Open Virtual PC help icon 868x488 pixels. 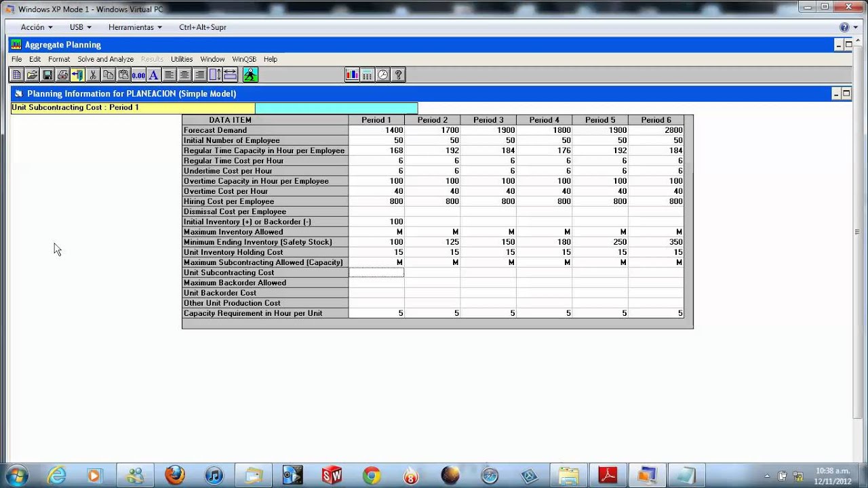point(844,27)
